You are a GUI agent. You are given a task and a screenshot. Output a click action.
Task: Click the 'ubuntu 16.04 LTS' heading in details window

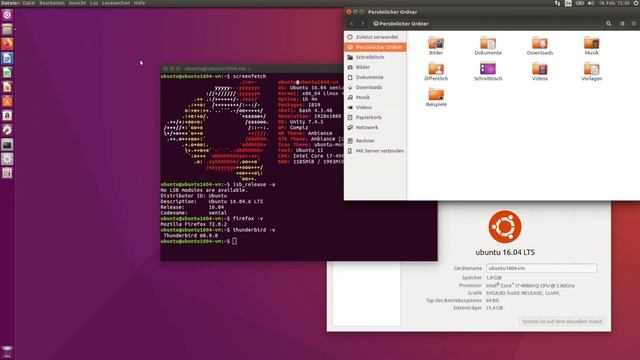[505, 252]
